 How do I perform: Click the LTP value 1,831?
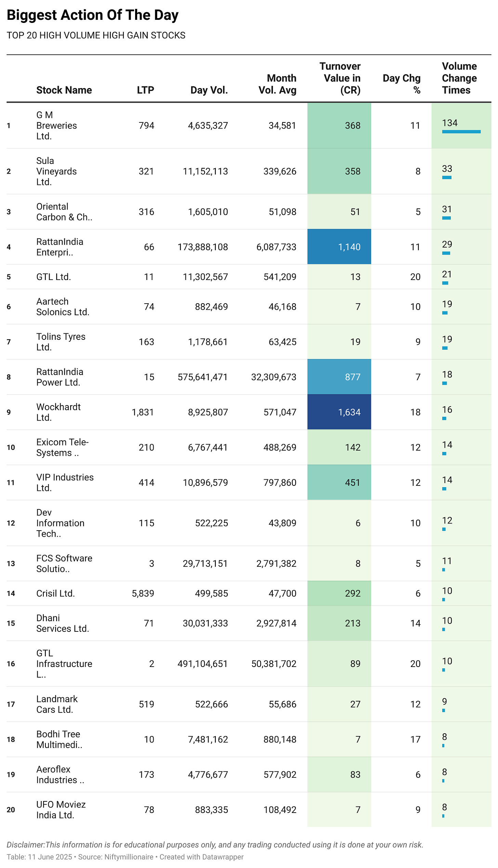coord(143,412)
